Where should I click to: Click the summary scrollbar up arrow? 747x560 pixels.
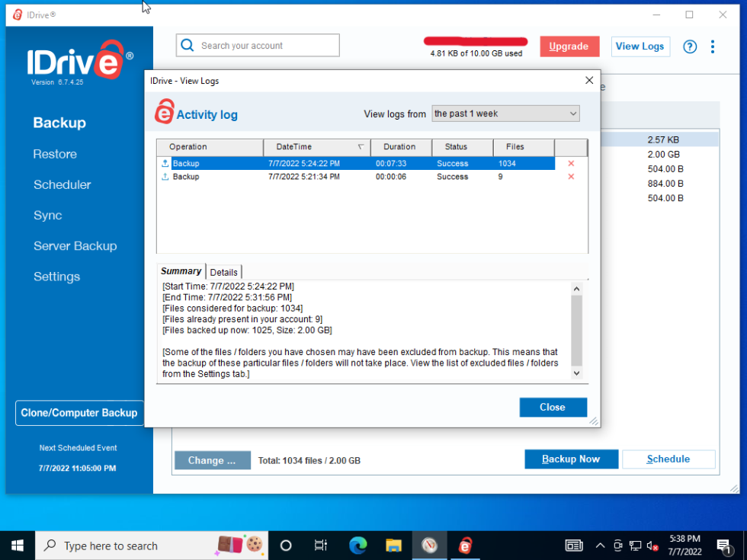pyautogui.click(x=576, y=289)
